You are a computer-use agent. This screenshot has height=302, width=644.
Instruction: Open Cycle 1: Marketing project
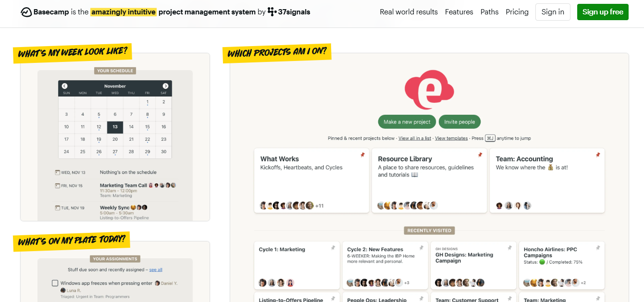click(x=297, y=266)
